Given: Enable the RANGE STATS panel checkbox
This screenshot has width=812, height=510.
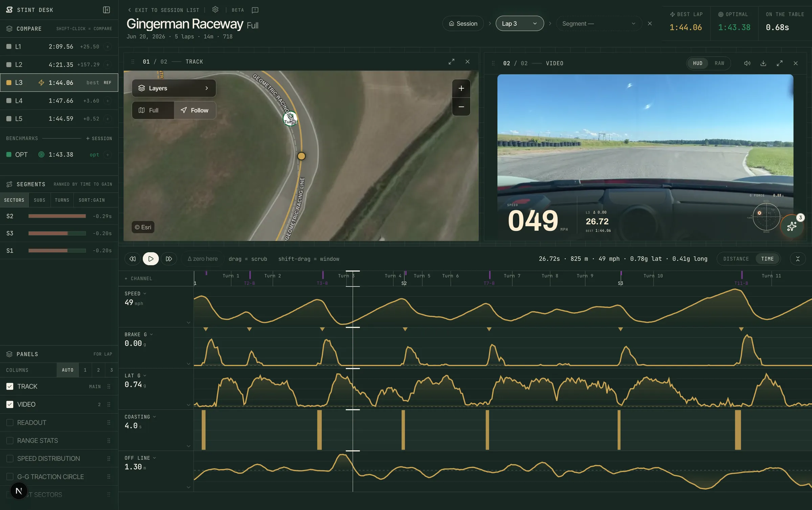Looking at the screenshot, I should click(x=10, y=441).
